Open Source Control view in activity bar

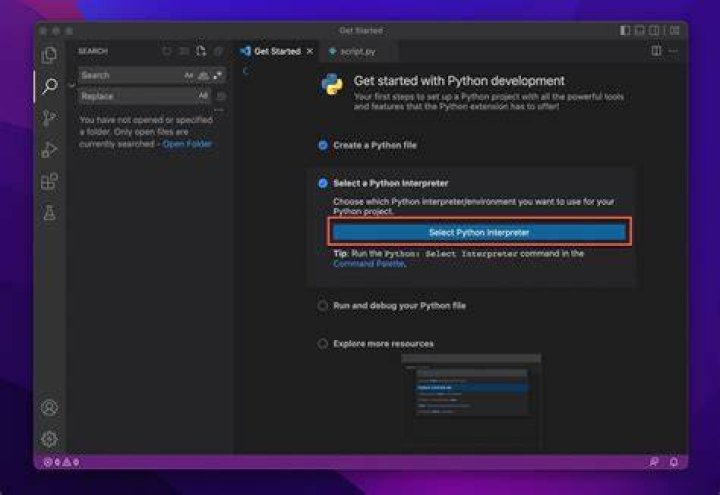pyautogui.click(x=49, y=118)
